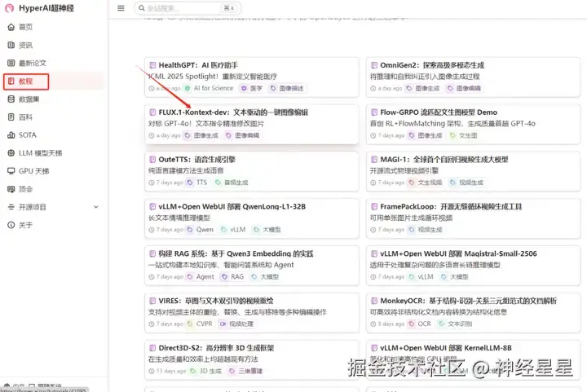
Task: Expand the 开源项目 chevron
Action: point(96,207)
